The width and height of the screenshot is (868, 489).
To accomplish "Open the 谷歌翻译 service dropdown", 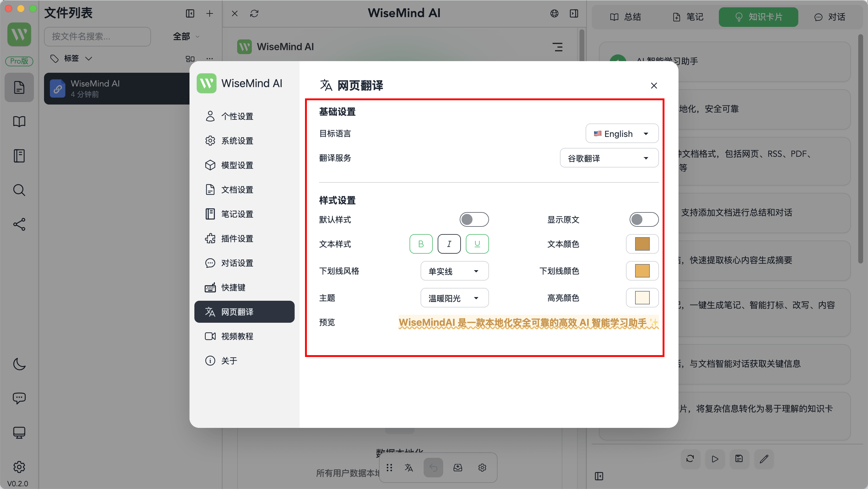I will 609,158.
